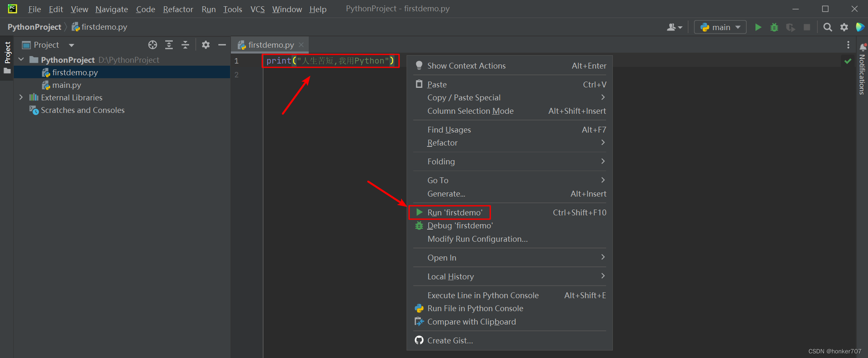Run 'firstdemo' from the context menu
Image resolution: width=868 pixels, height=358 pixels.
click(510, 212)
